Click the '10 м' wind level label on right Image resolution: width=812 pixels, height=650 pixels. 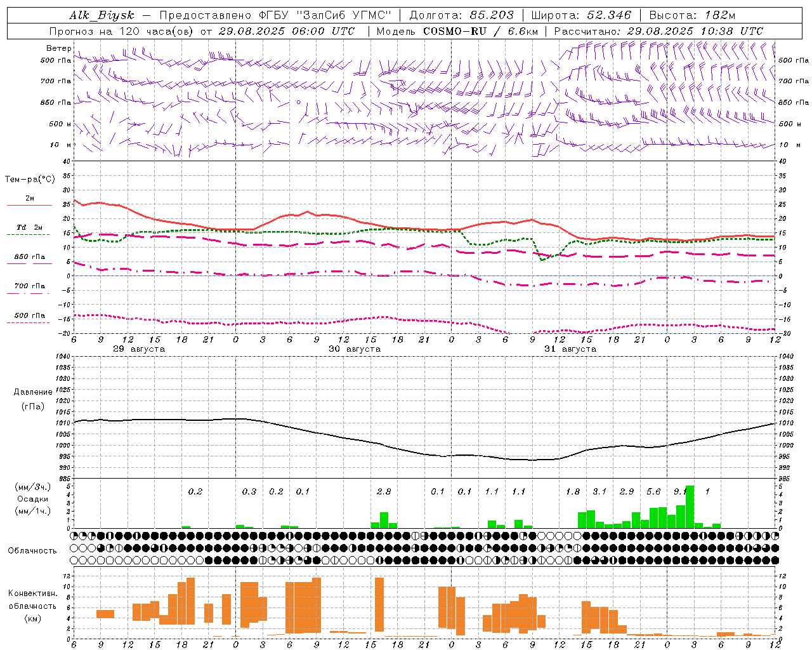pyautogui.click(x=789, y=145)
